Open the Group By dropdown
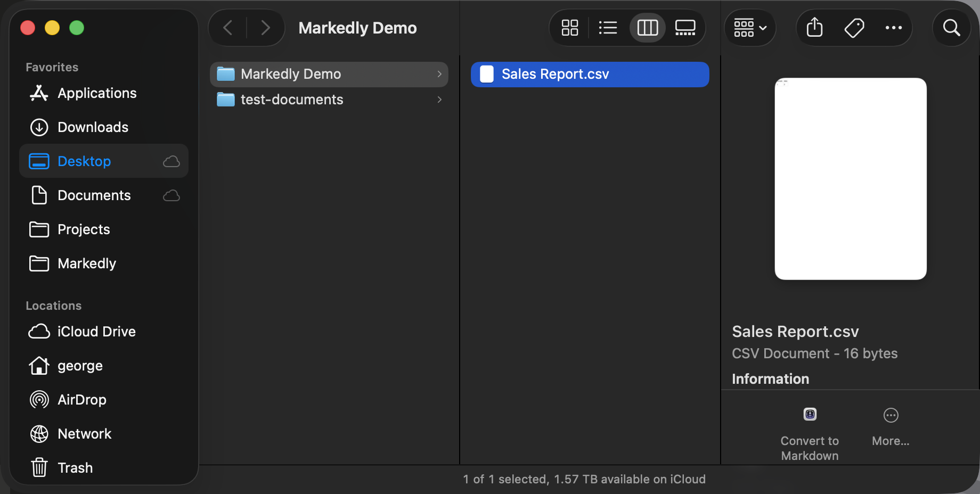 click(750, 28)
